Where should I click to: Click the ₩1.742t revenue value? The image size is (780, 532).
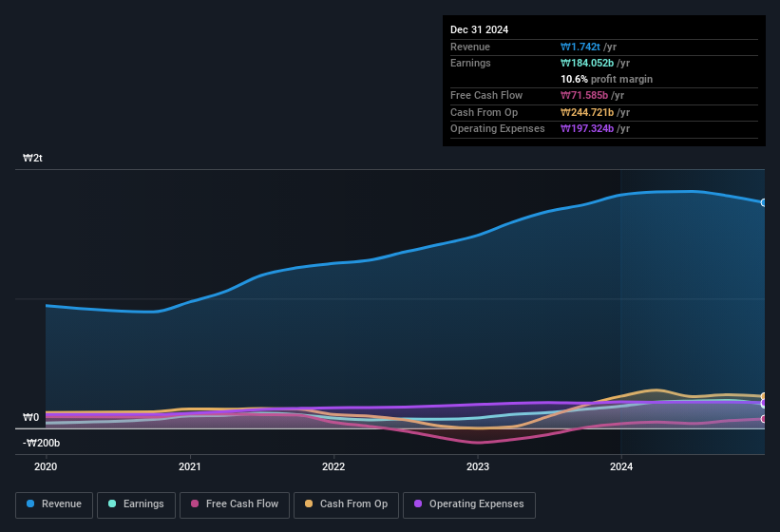(x=580, y=47)
